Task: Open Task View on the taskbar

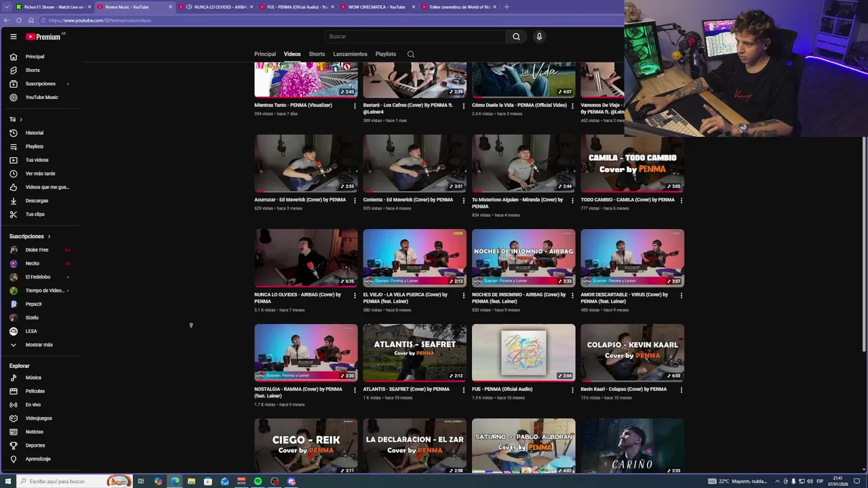Action: coord(140,481)
